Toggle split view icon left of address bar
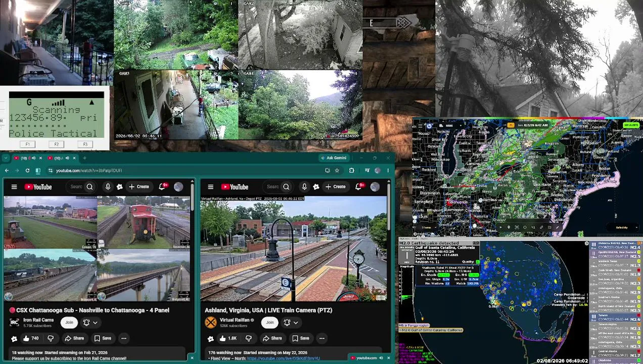Image resolution: width=643 pixels, height=364 pixels. coord(38,170)
